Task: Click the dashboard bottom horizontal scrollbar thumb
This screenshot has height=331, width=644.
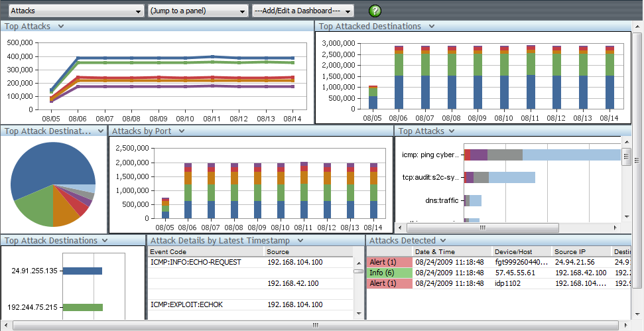Action: click(316, 325)
